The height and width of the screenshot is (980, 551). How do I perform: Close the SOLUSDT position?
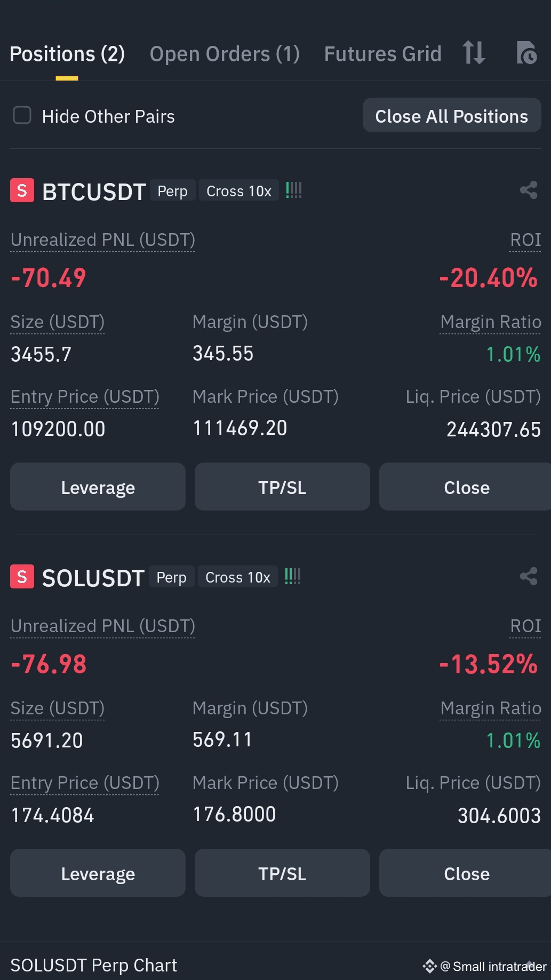465,873
